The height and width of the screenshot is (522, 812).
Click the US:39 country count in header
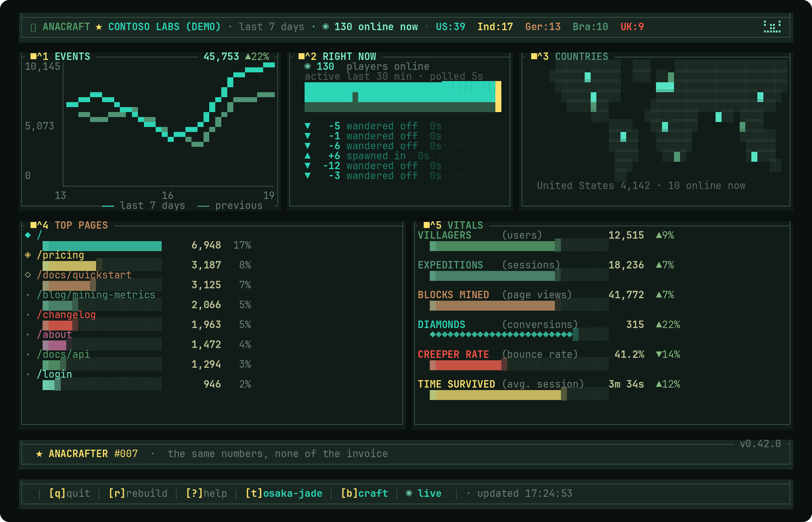[450, 27]
